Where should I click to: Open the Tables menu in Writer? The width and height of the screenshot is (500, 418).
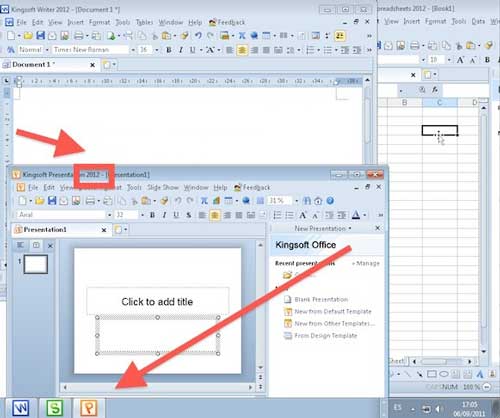[144, 22]
